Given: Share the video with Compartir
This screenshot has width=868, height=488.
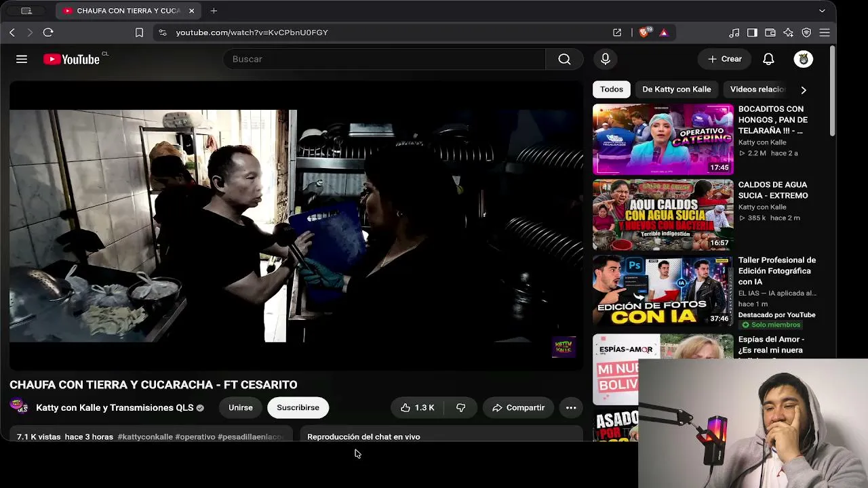Looking at the screenshot, I should coord(518,407).
